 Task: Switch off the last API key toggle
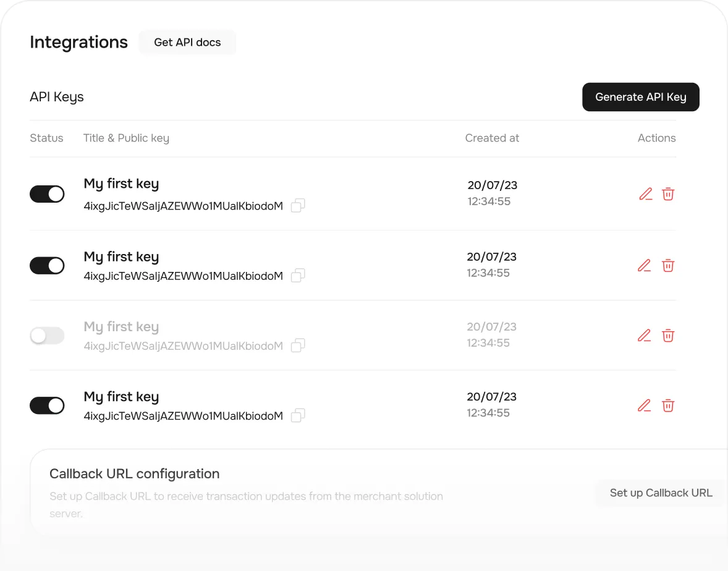(48, 405)
